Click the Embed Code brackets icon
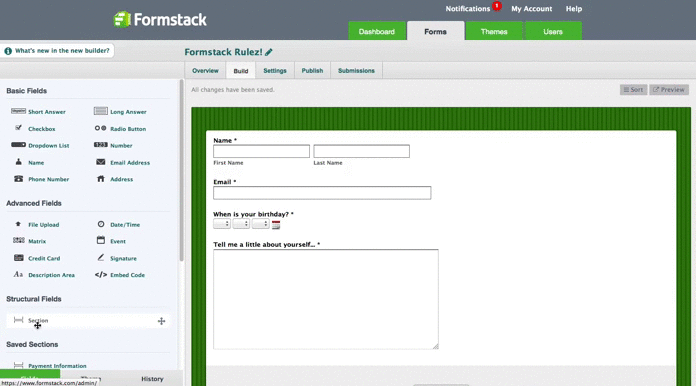696x386 pixels. pyautogui.click(x=101, y=275)
